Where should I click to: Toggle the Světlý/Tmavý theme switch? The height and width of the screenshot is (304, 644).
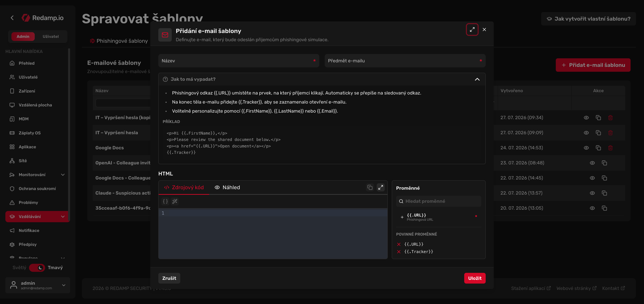(37, 268)
